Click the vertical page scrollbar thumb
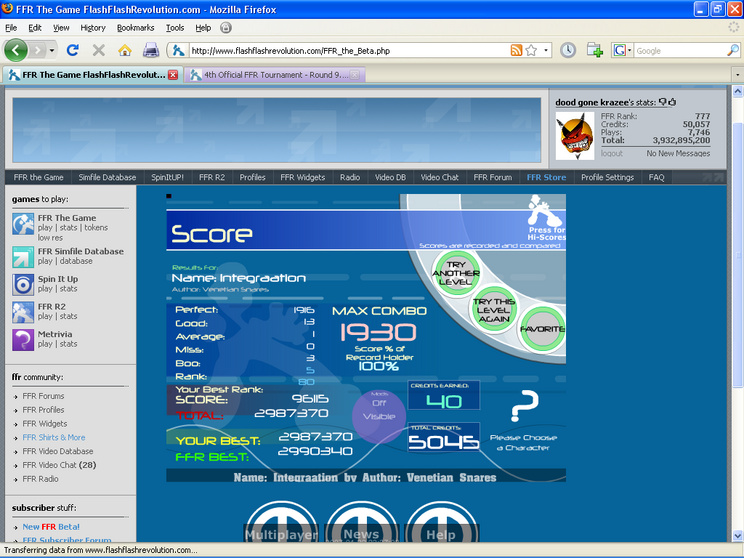The height and width of the screenshot is (558, 744). [x=738, y=254]
